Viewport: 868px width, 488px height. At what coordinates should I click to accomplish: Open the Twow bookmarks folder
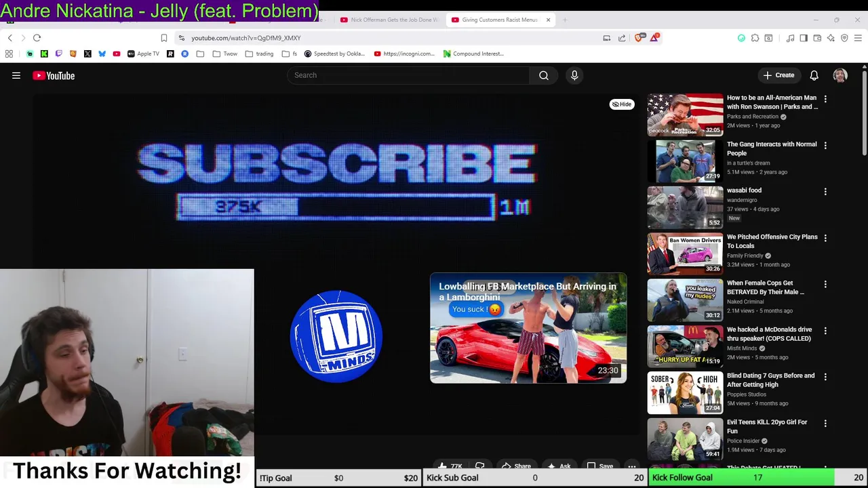(x=224, y=54)
